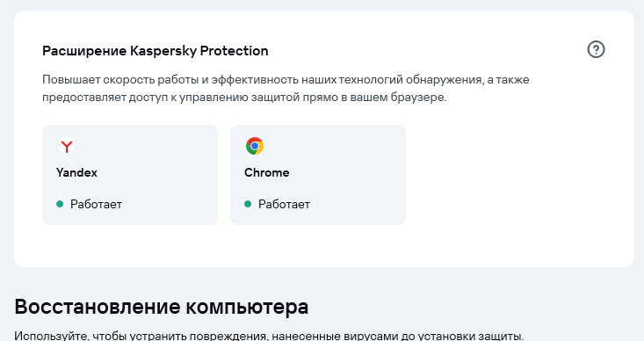Click the word Protection in the heading
The image size is (644, 341).
click(234, 51)
